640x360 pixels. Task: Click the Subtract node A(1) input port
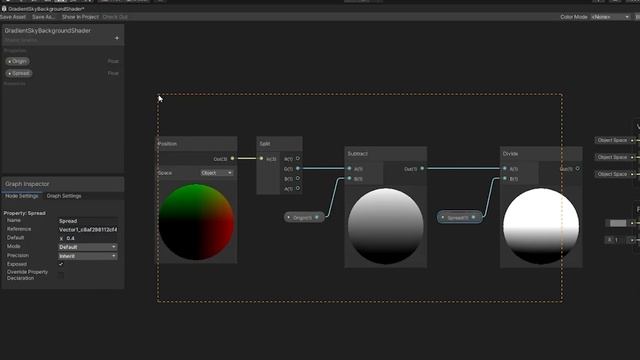click(349, 168)
